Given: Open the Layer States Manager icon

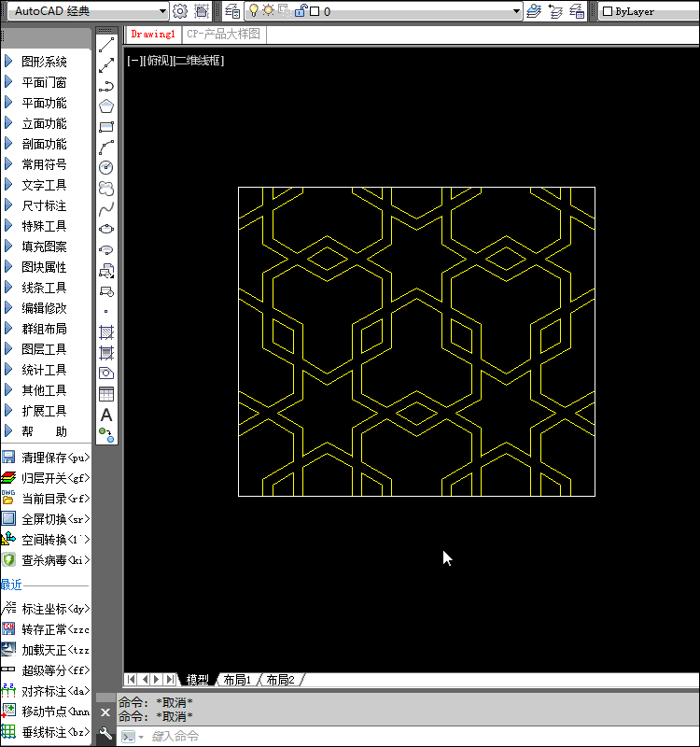Looking at the screenshot, I should (x=577, y=11).
